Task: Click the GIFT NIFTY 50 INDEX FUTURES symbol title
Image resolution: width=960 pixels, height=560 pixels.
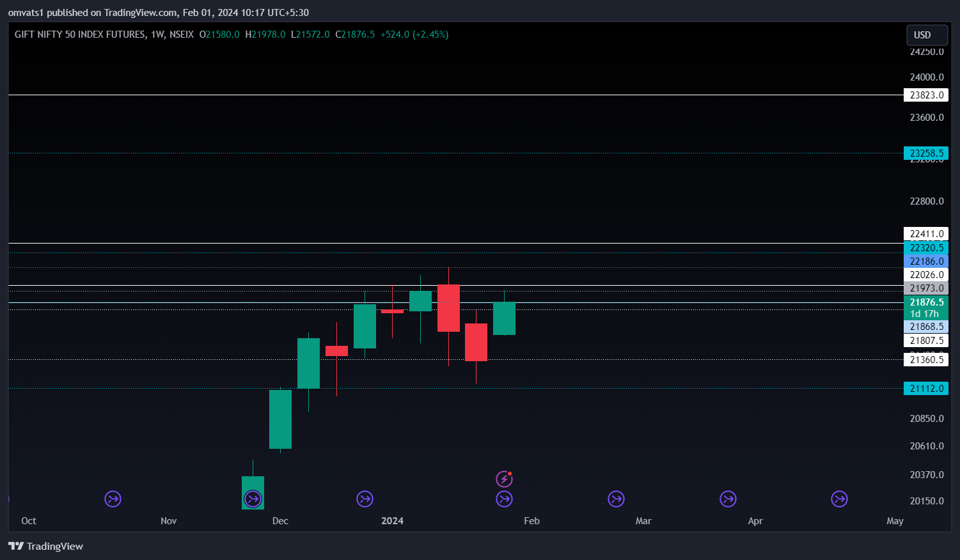Action: 80,35
